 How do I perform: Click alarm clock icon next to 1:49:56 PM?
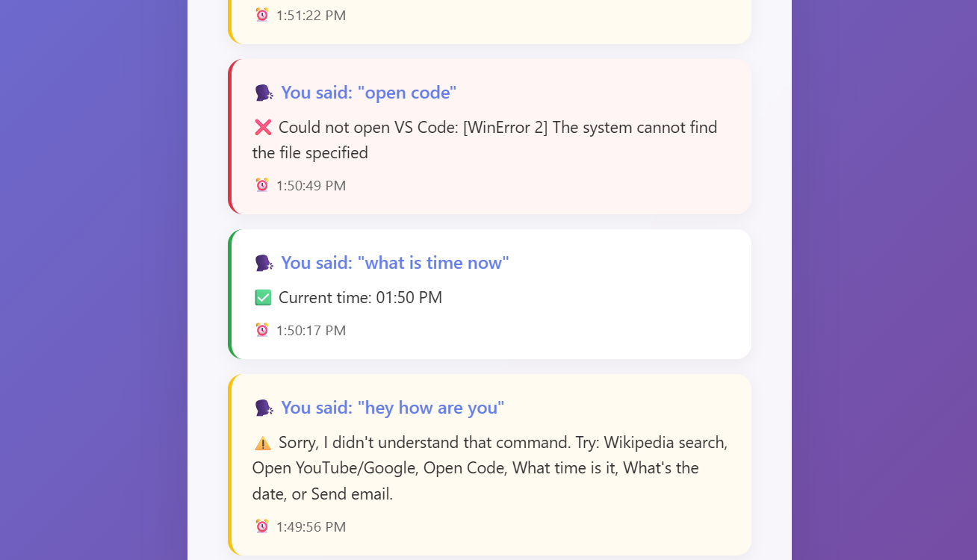coord(262,526)
